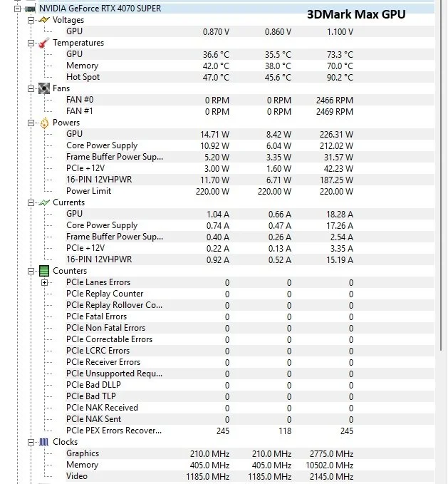Image resolution: width=448 pixels, height=484 pixels.
Task: Select the Powers tree label
Action: (66, 123)
